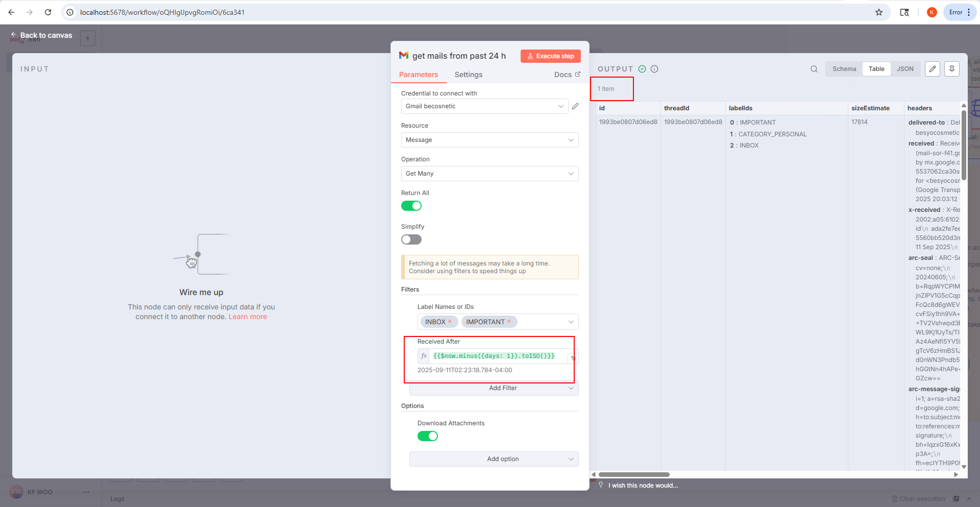Open the Chrome three-dot menu
980x507 pixels.
point(969,12)
